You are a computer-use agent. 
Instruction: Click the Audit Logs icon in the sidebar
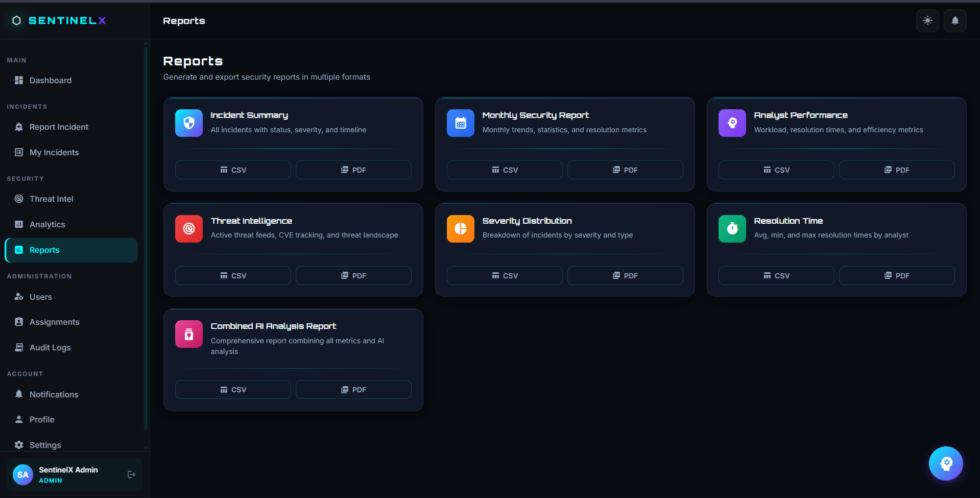pyautogui.click(x=19, y=347)
